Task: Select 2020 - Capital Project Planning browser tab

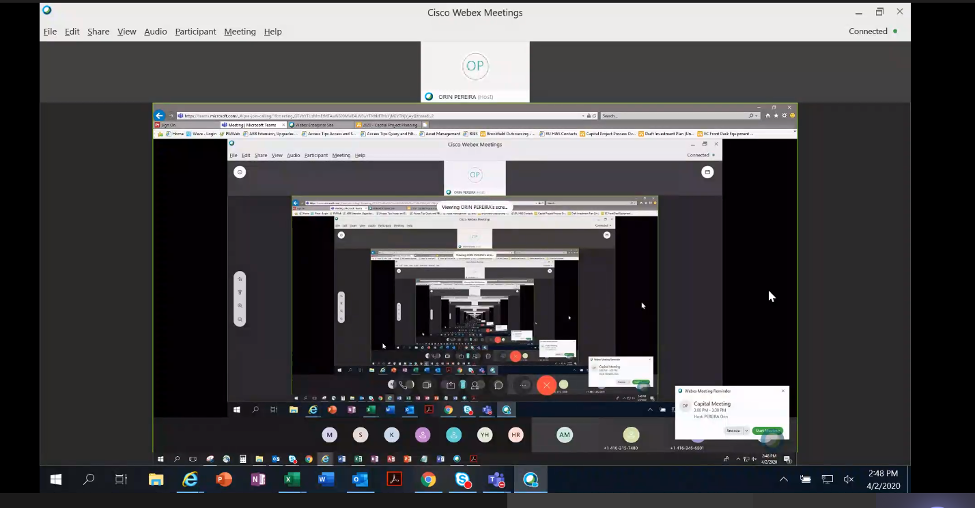Action: coord(388,125)
